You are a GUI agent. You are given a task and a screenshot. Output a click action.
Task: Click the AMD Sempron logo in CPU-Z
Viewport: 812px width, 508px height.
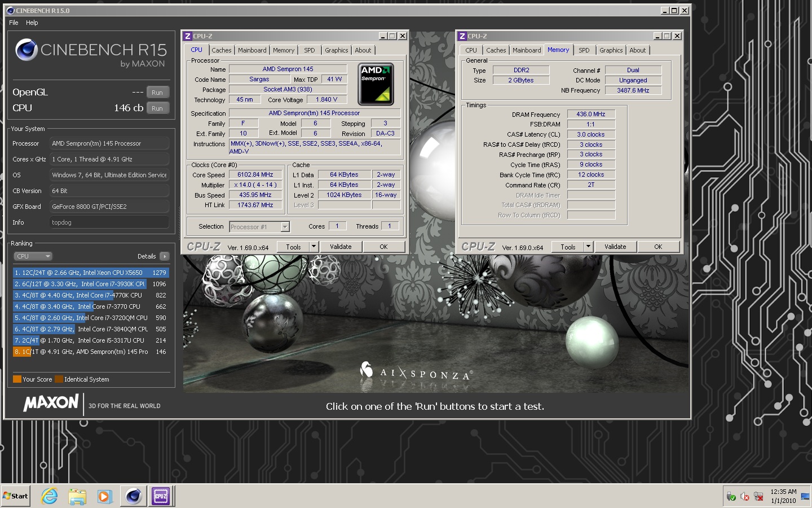(376, 84)
